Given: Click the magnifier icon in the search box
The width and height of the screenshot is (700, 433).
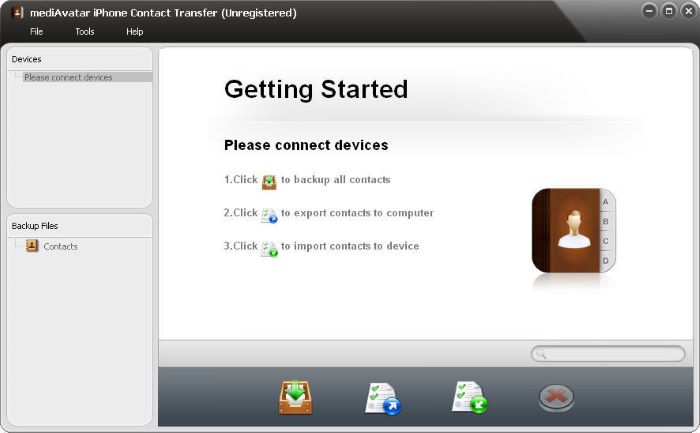Looking at the screenshot, I should tap(541, 354).
